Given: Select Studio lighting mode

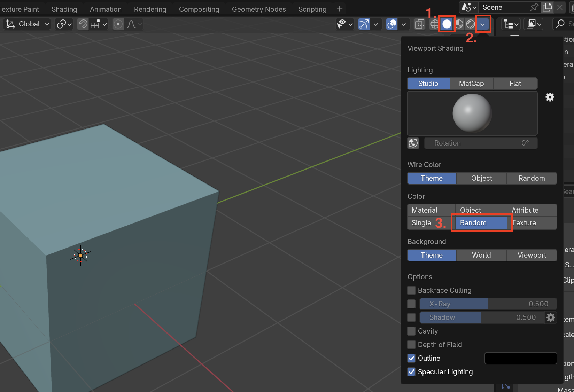Looking at the screenshot, I should tap(428, 84).
